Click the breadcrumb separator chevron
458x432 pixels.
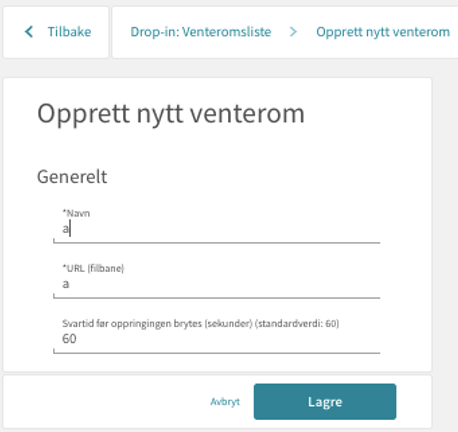pos(293,32)
